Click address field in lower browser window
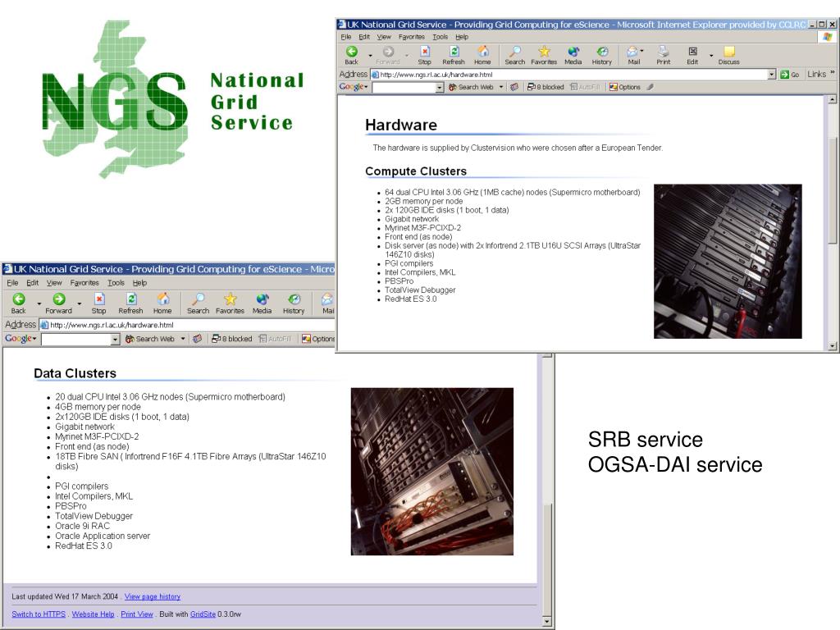 188,325
